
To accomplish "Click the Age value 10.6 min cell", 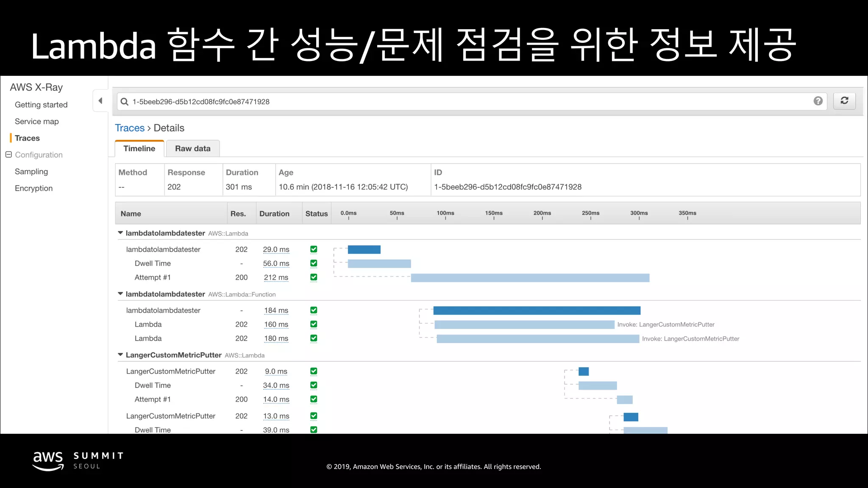I will pyautogui.click(x=343, y=187).
